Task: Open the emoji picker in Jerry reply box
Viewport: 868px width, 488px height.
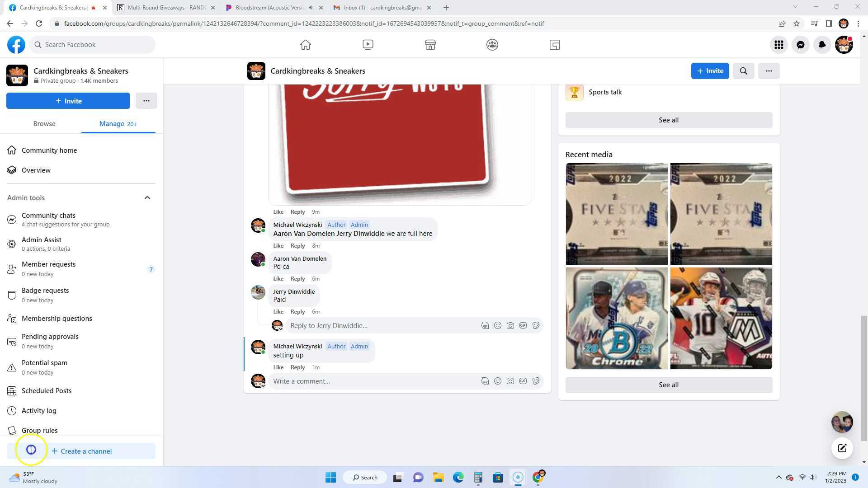Action: click(497, 325)
